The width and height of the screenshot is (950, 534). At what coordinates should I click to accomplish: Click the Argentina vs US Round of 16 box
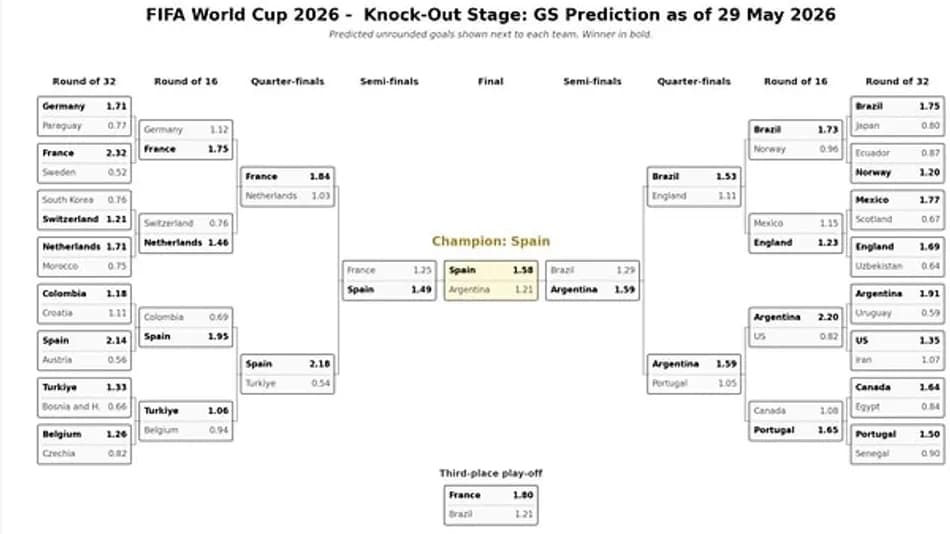[796, 327]
